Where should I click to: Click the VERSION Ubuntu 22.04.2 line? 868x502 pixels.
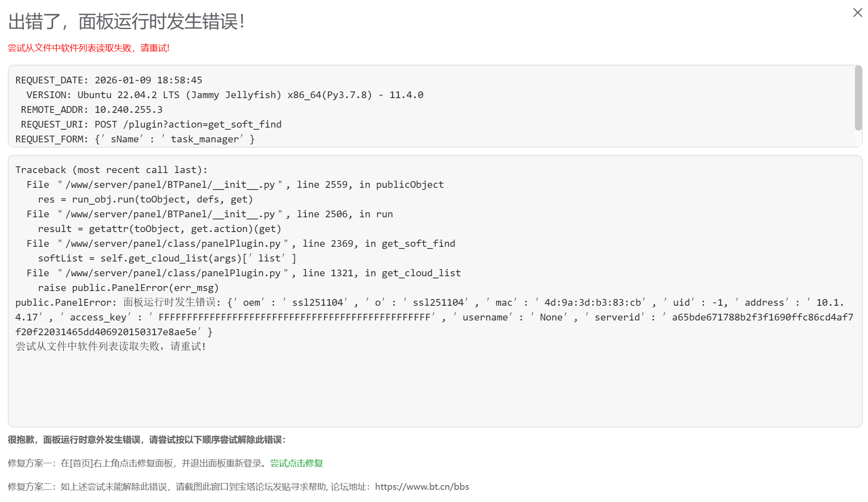225,95
